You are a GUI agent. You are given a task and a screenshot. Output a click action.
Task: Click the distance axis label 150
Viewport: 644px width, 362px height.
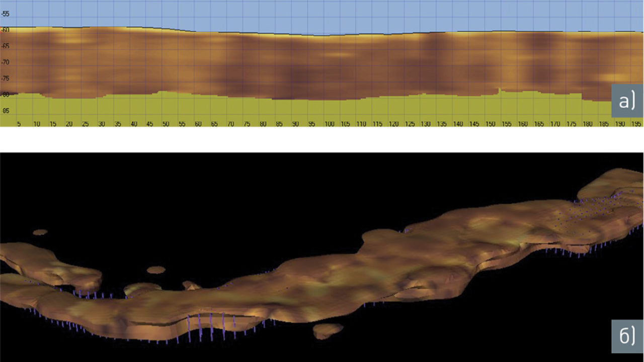[x=490, y=124]
